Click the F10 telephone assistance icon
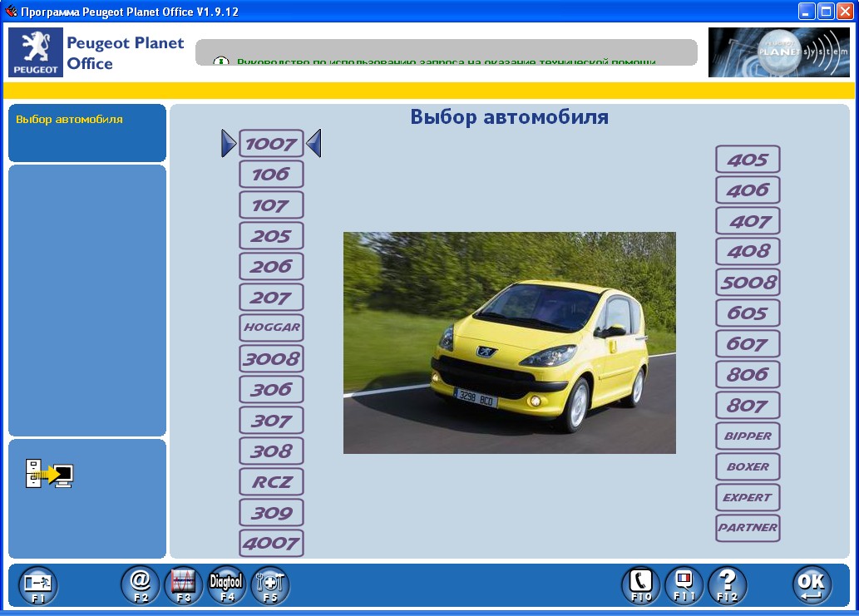Screen dimensions: 859x616 (641, 585)
